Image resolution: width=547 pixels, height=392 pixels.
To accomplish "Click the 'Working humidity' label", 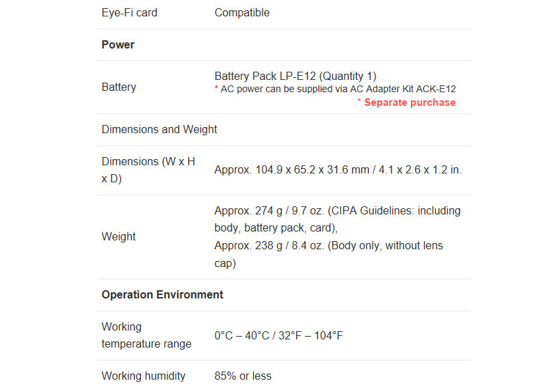I will [144, 376].
